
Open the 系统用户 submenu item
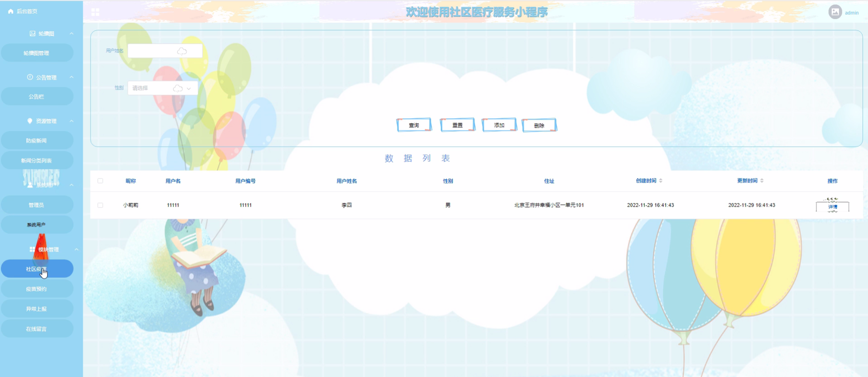pos(37,225)
